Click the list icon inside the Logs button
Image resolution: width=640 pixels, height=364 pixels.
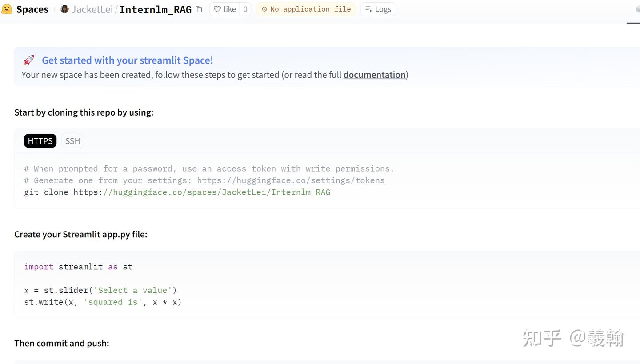pos(369,9)
